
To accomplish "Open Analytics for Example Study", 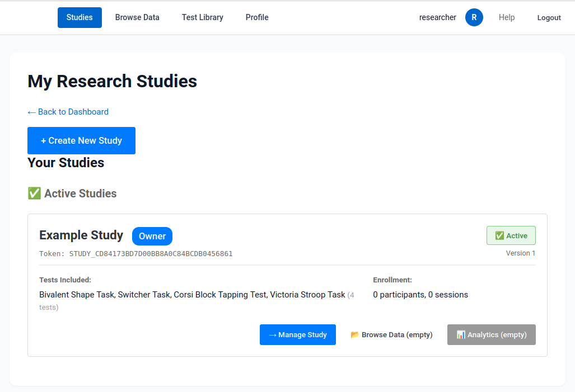I will [491, 334].
